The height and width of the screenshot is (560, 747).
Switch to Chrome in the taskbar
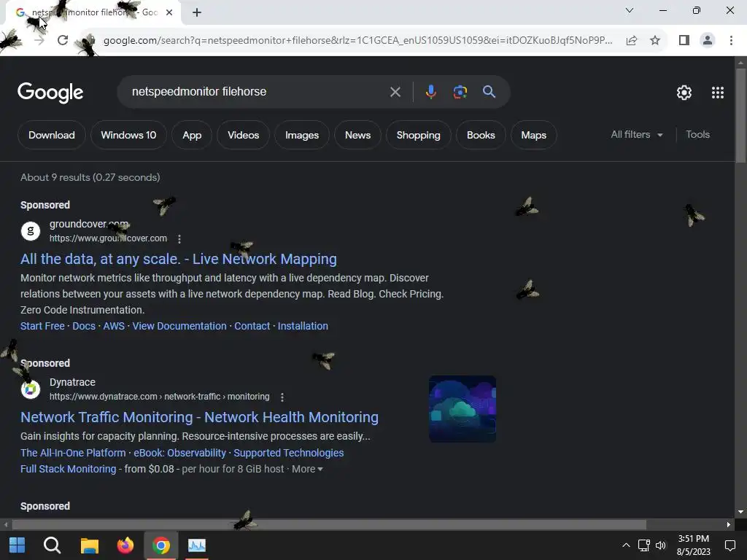click(x=161, y=545)
